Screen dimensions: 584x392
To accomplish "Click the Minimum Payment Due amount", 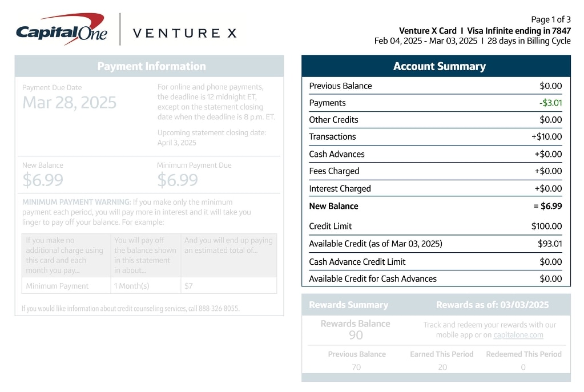I will (x=178, y=180).
